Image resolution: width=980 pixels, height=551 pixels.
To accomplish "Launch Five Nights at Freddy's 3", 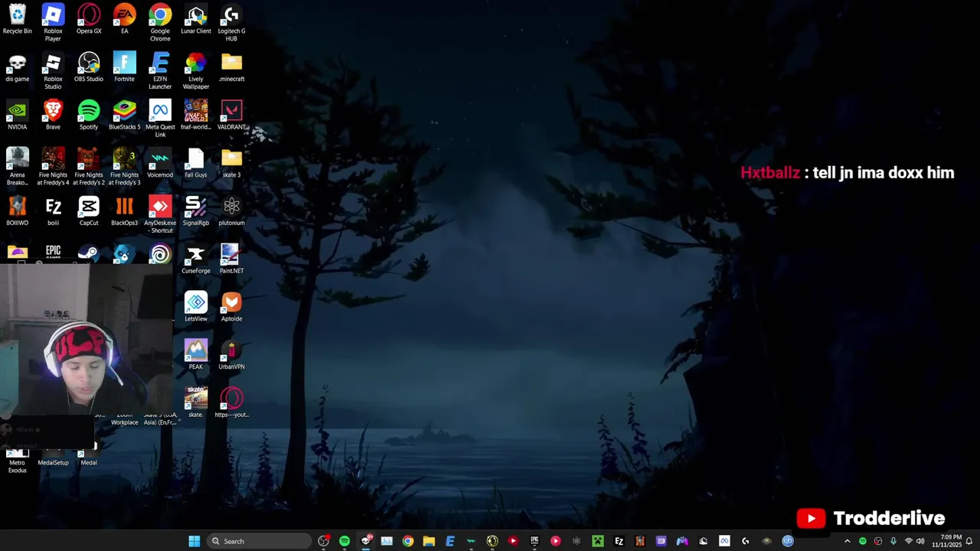I will pyautogui.click(x=124, y=167).
